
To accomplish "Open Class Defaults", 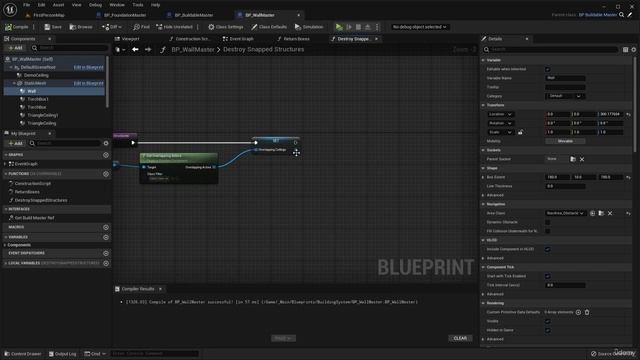I will click(x=269, y=27).
